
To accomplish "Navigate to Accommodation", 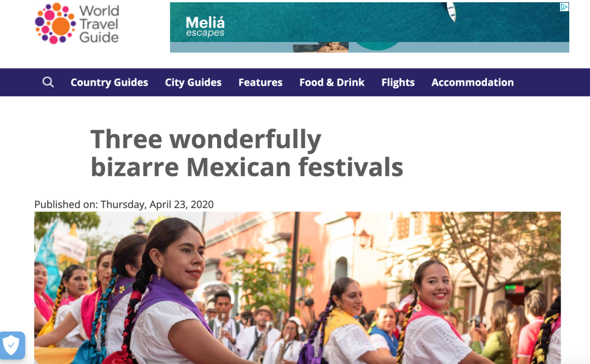I will [x=472, y=82].
